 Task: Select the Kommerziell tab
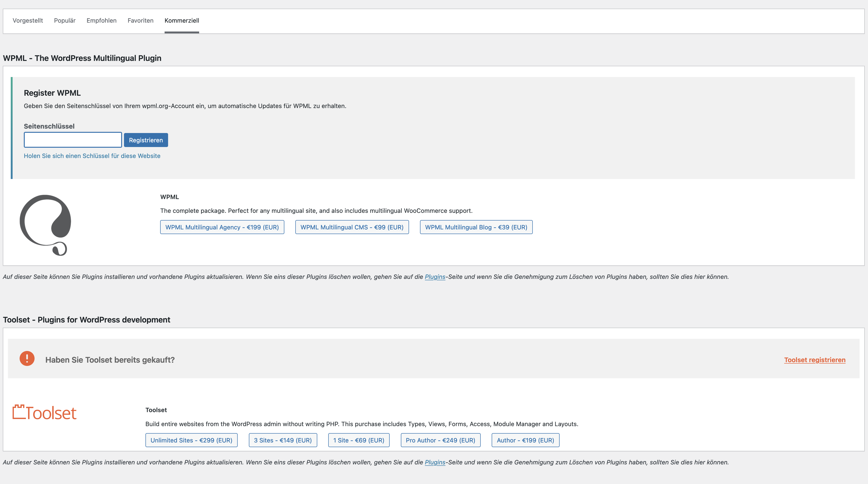[182, 21]
